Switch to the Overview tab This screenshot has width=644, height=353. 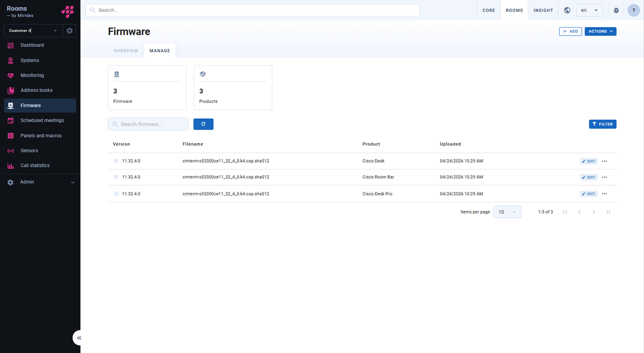126,51
